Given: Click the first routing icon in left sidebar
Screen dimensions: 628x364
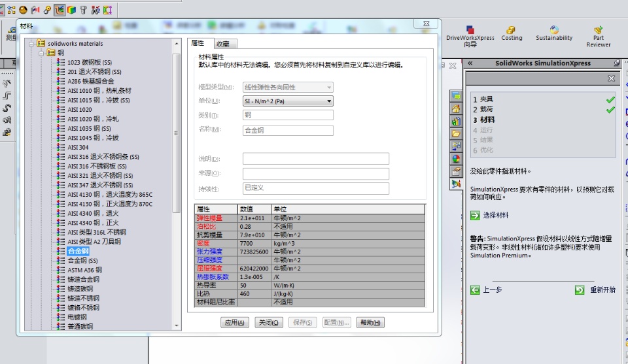Looking at the screenshot, I should pyautogui.click(x=7, y=84).
